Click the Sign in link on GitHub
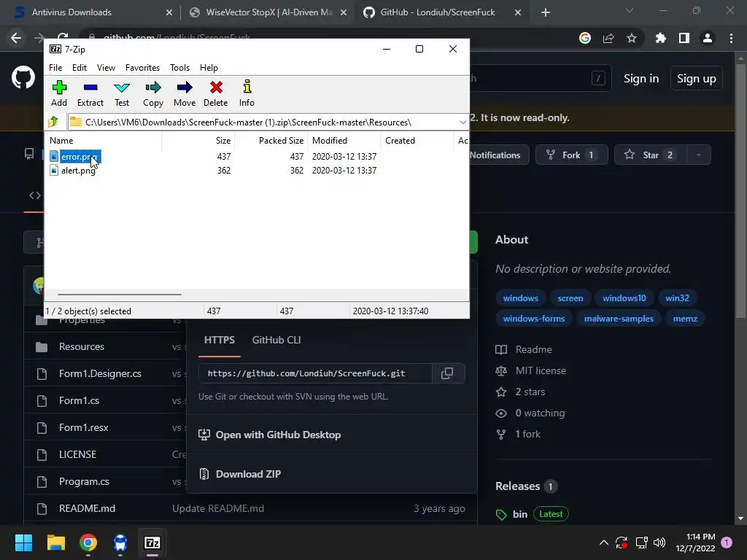 641,79
